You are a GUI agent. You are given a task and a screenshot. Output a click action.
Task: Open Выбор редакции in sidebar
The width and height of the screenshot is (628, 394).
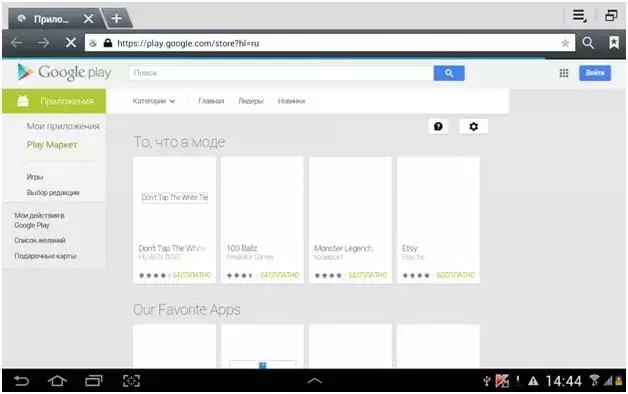(53, 193)
